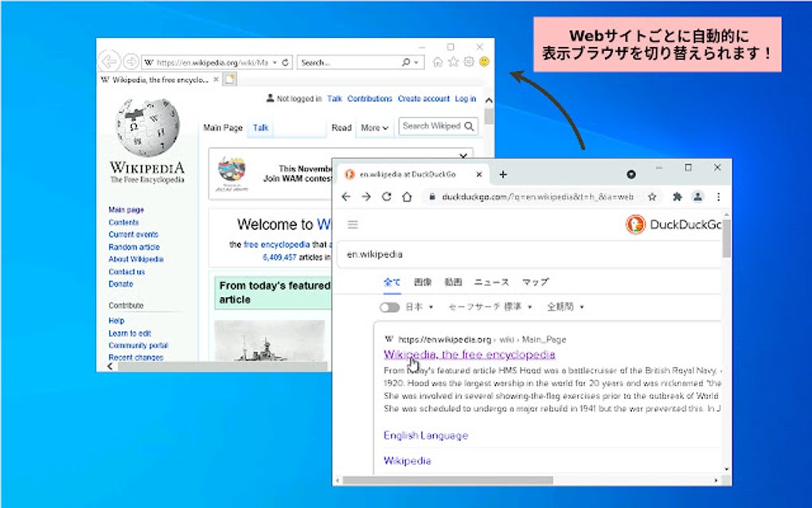Click the Wikipedia link below English Language

(407, 460)
